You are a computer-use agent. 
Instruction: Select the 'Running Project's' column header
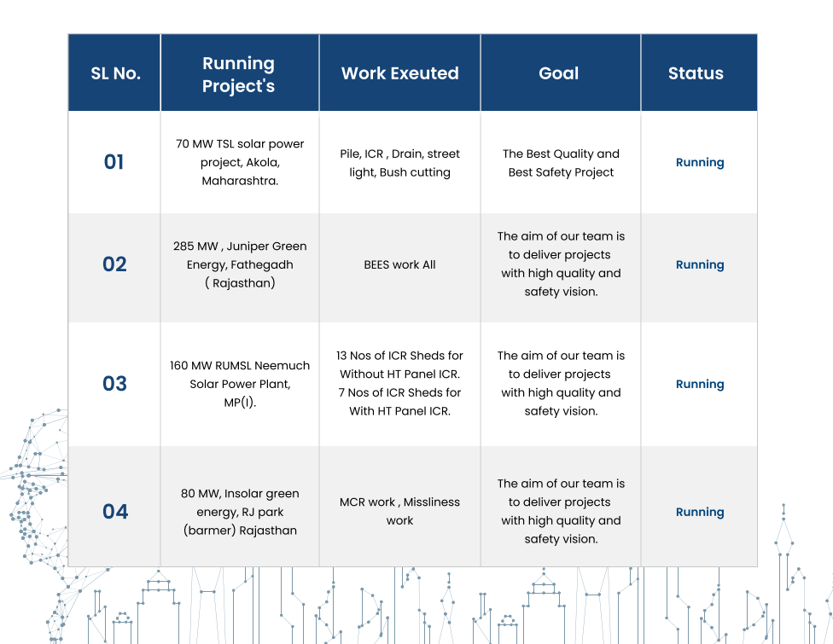pyautogui.click(x=238, y=74)
